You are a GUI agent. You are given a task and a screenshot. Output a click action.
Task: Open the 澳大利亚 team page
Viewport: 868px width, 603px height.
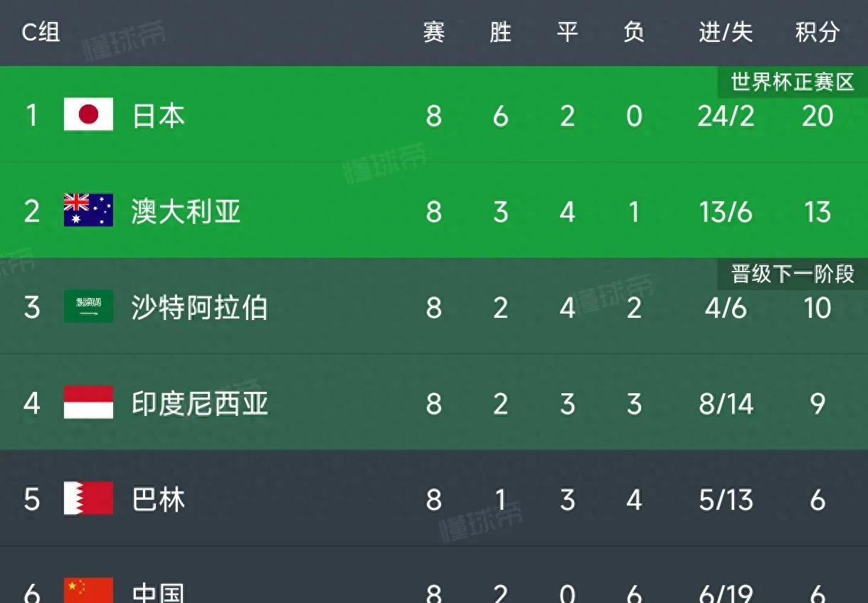pyautogui.click(x=186, y=211)
